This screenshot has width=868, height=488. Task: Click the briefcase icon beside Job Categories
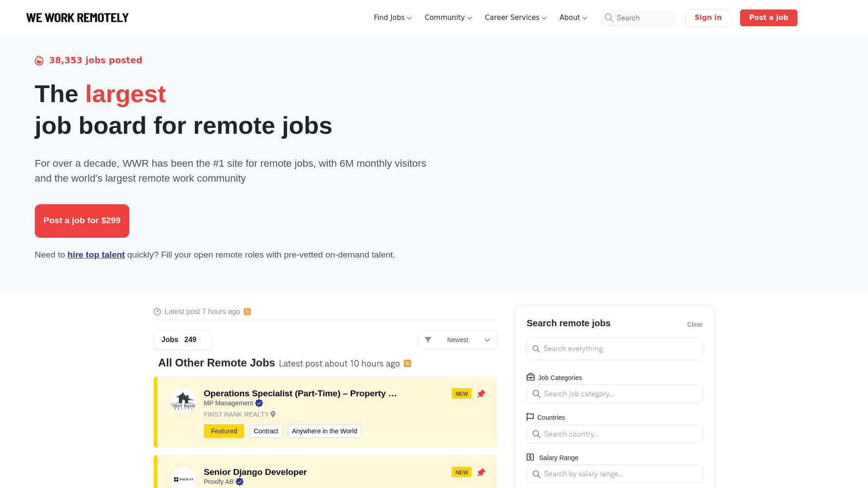[530, 376]
